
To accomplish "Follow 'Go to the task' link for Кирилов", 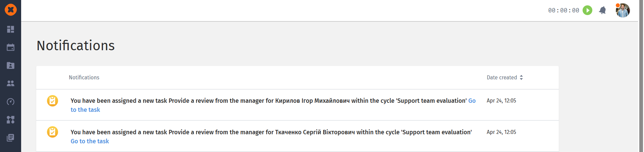I will (85, 110).
